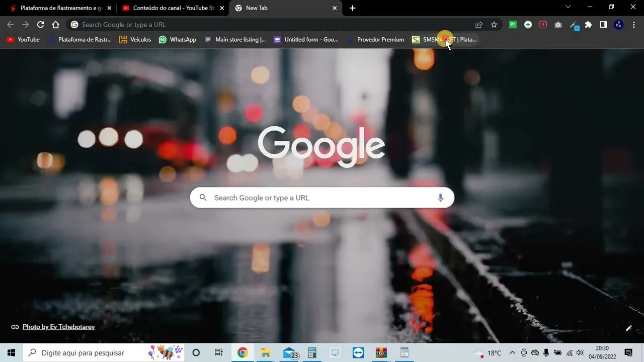This screenshot has height=362, width=644.
Task: Open the Photo by Ev Tchebotarev link
Action: (x=58, y=327)
